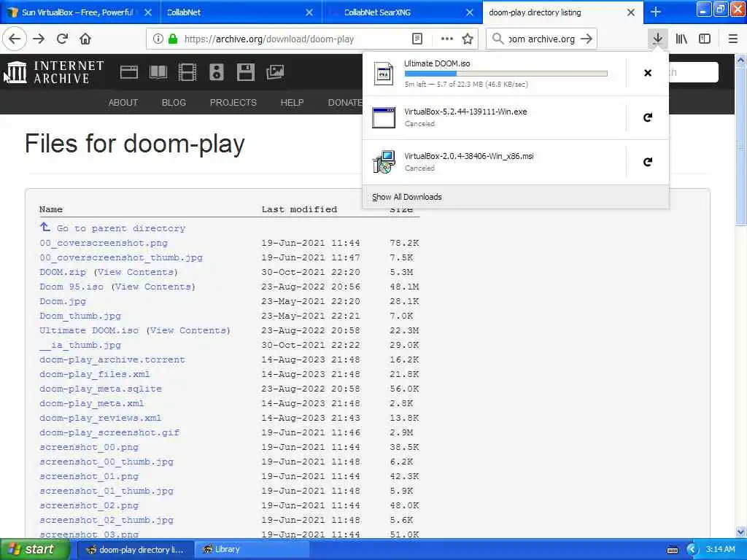Open the Software floppy disk icon
Image resolution: width=747 pixels, height=560 pixels.
245,72
